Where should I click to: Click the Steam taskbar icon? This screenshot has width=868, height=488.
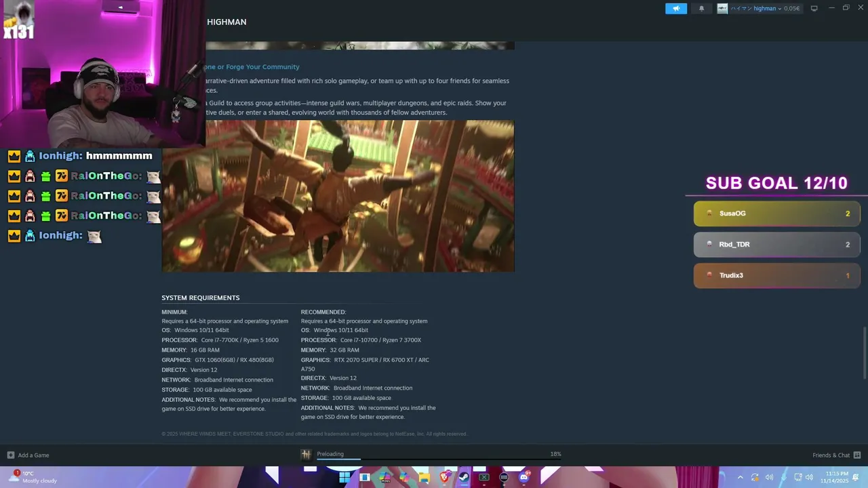pos(464,477)
